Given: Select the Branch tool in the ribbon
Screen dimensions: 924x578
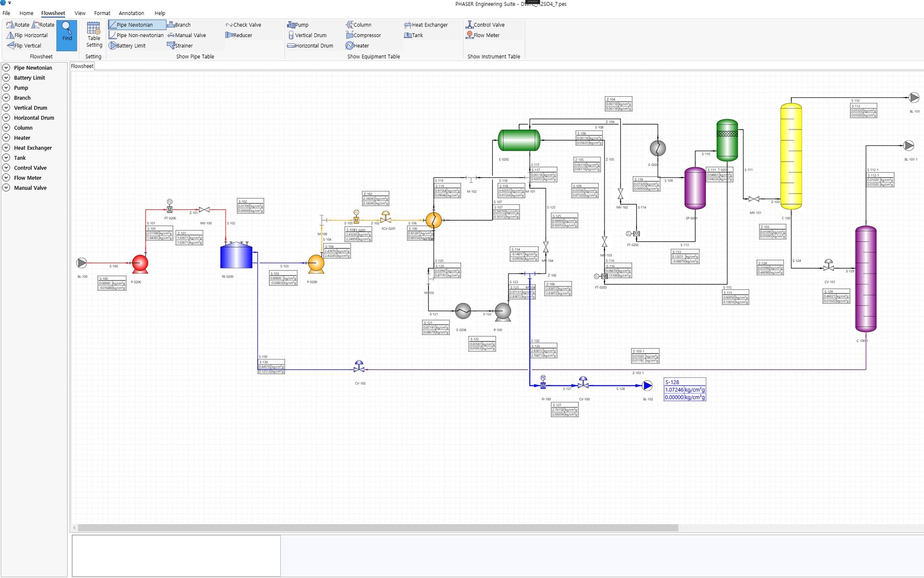Looking at the screenshot, I should [x=179, y=25].
